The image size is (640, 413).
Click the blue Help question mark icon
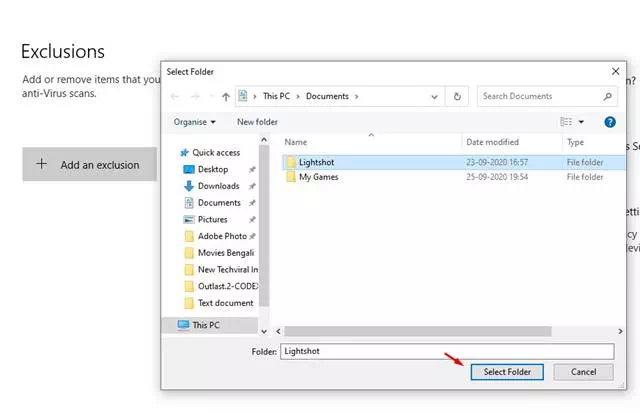(x=609, y=122)
